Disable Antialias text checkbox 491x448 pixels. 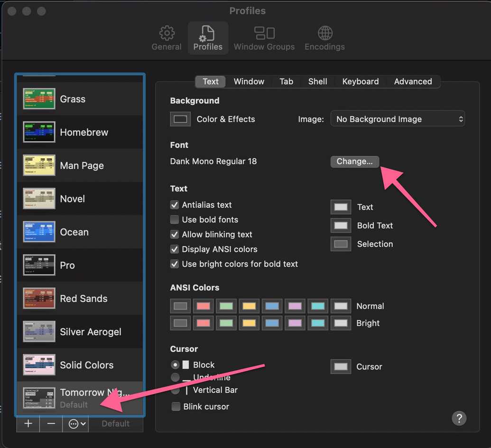(x=175, y=205)
